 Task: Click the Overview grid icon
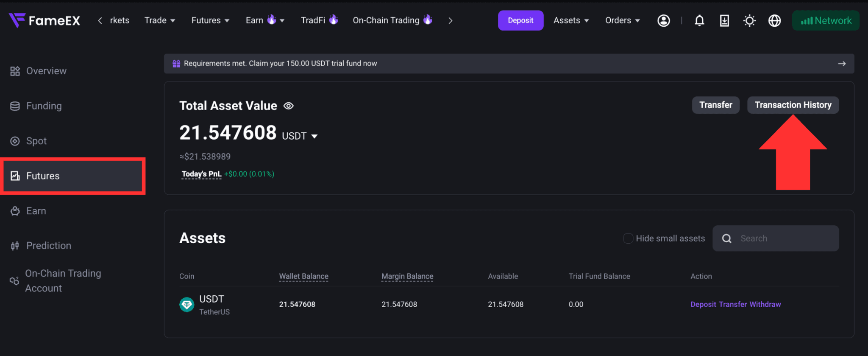[x=15, y=71]
